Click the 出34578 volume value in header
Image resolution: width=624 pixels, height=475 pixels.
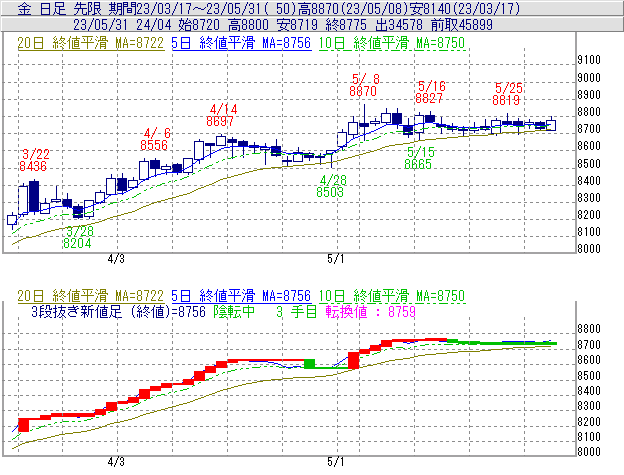pos(399,25)
